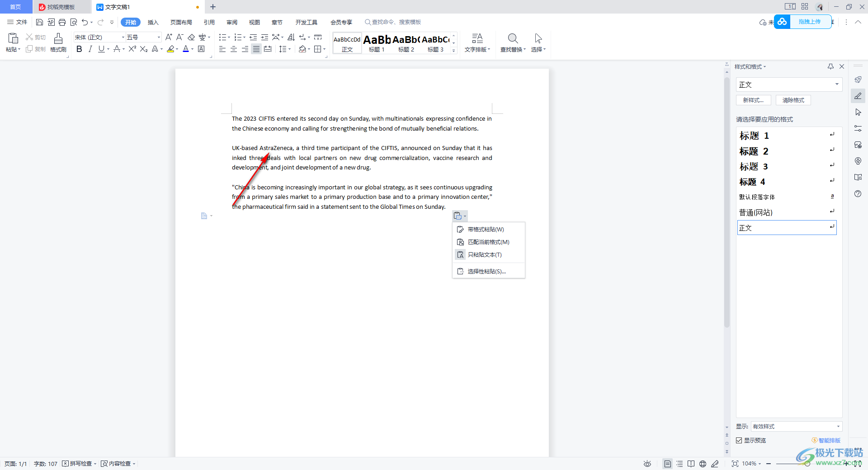Click the Paste clipboard icon in ribbon
Viewport: 868px width, 470px height.
(x=13, y=38)
